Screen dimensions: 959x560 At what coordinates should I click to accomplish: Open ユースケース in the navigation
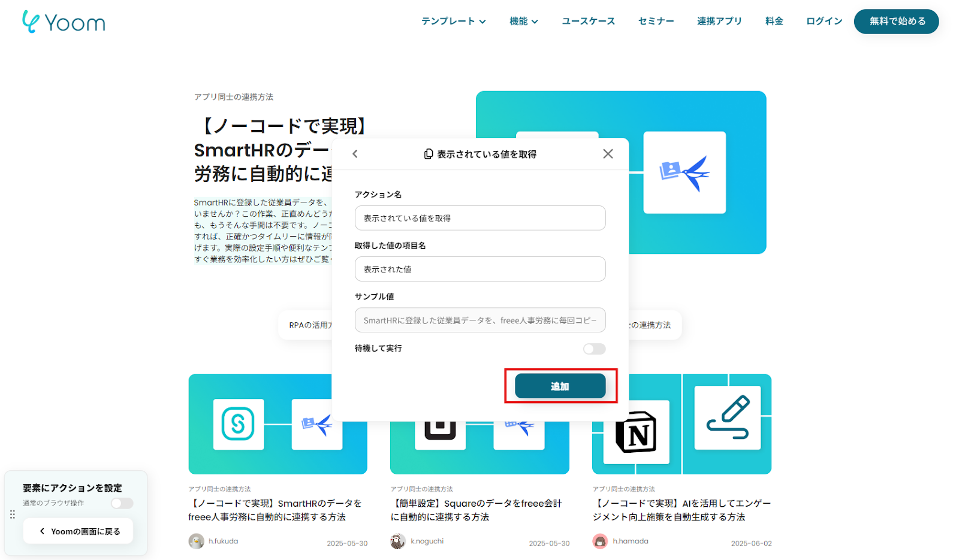click(588, 22)
